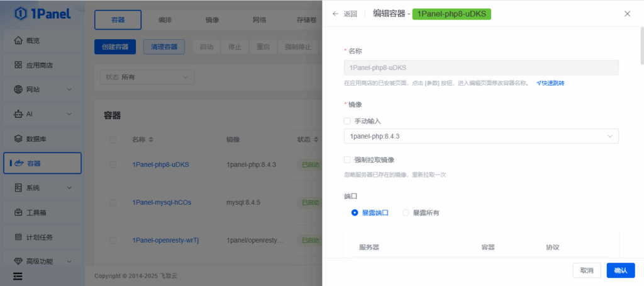Open 应用商店 app store icon
644x286 pixels.
click(x=18, y=65)
